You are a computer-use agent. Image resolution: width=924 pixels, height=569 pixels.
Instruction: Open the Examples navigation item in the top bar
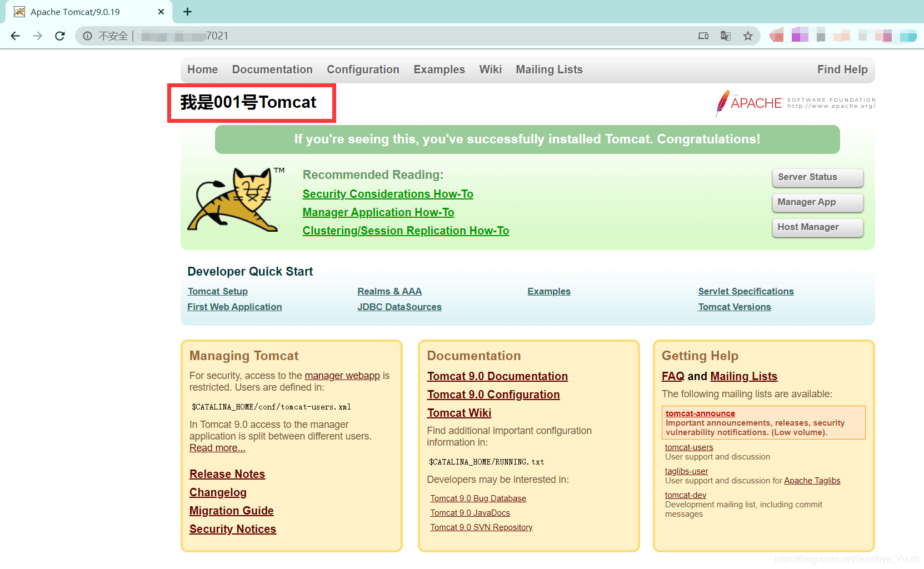(x=439, y=69)
